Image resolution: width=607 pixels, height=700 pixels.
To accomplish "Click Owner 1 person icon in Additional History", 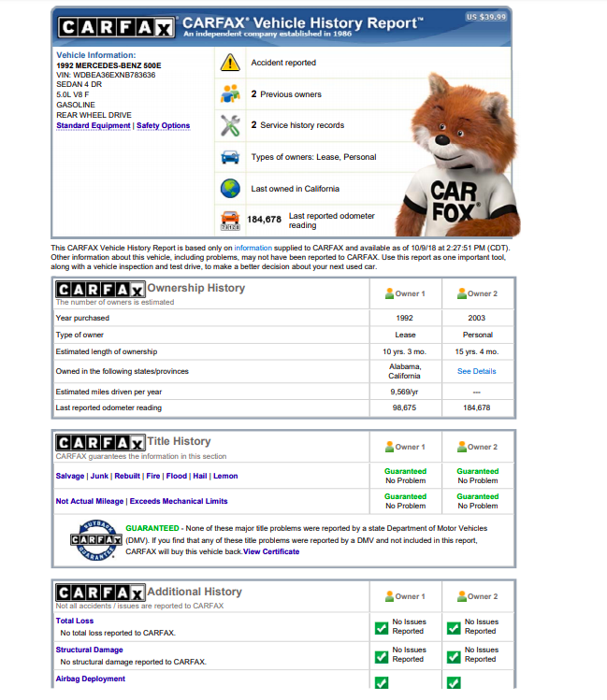I will point(389,596).
